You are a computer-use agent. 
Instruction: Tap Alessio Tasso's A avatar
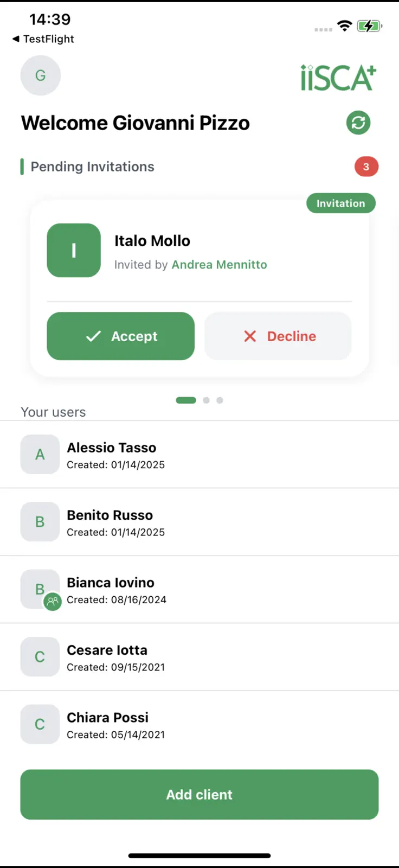click(40, 455)
